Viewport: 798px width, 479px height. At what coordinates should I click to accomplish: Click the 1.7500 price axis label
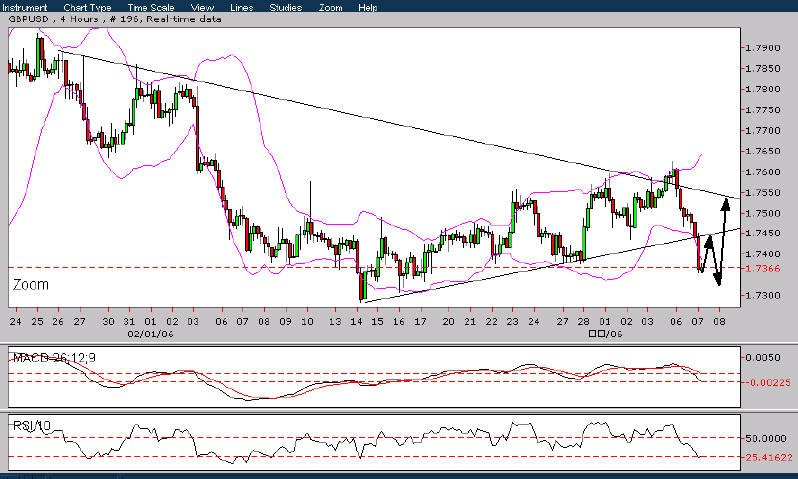point(762,213)
